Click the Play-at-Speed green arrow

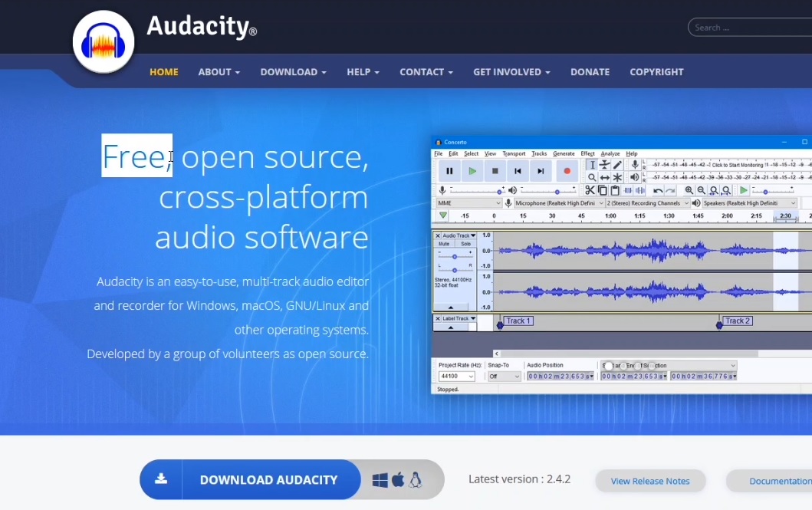pyautogui.click(x=744, y=190)
